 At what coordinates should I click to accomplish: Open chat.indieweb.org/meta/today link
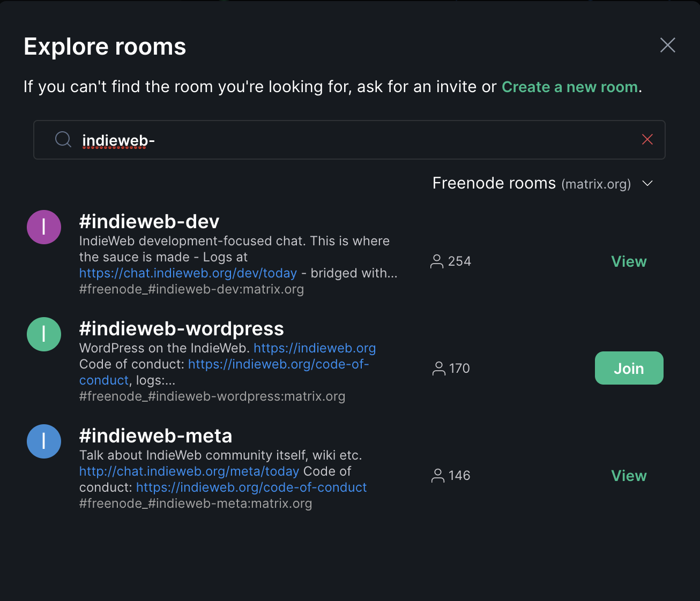(x=189, y=471)
